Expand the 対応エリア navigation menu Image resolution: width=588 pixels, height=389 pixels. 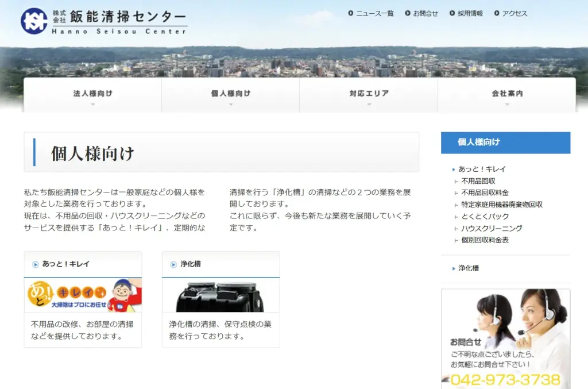tap(369, 95)
